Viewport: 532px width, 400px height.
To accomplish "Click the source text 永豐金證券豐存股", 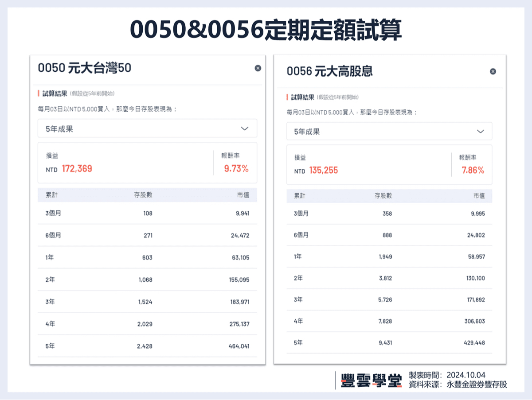I will click(477, 384).
